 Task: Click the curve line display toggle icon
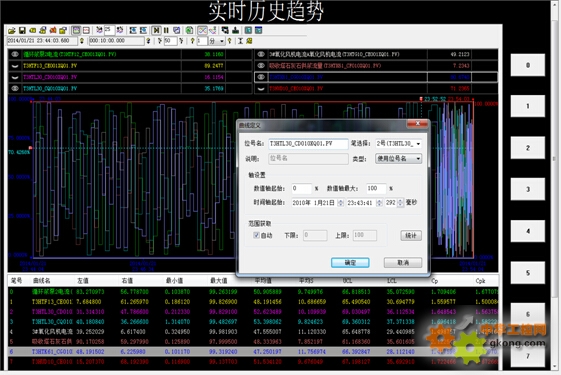click(x=202, y=31)
